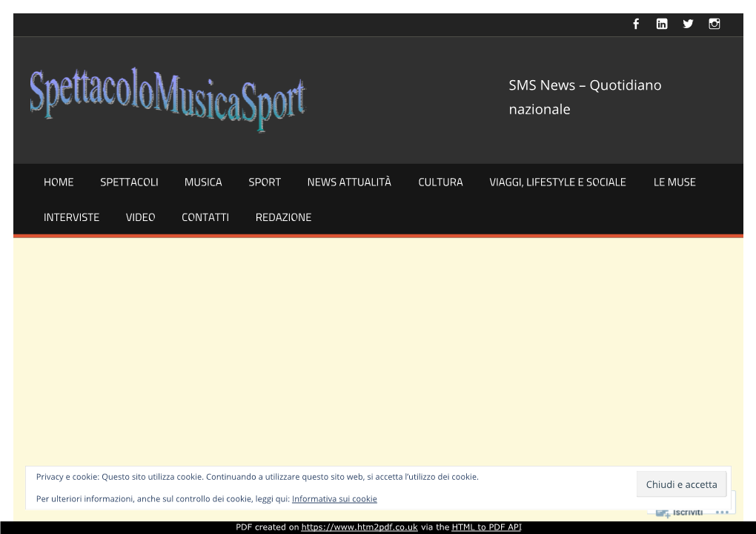
Task: Go to the INTERVISTE page
Action: point(71,217)
